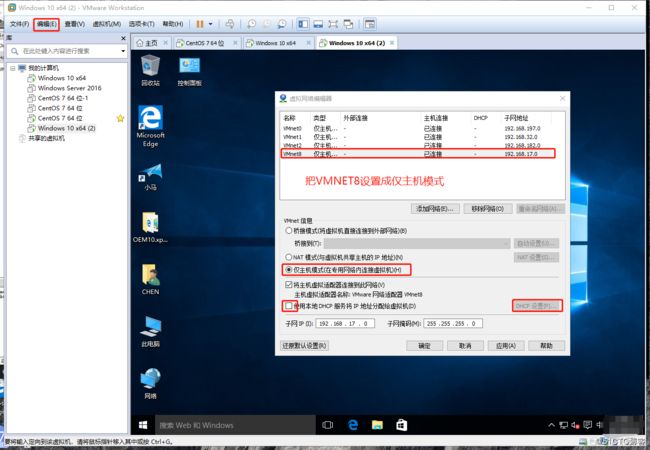
Task: Click the 回收站 recycle bin desktop icon
Action: pyautogui.click(x=150, y=70)
